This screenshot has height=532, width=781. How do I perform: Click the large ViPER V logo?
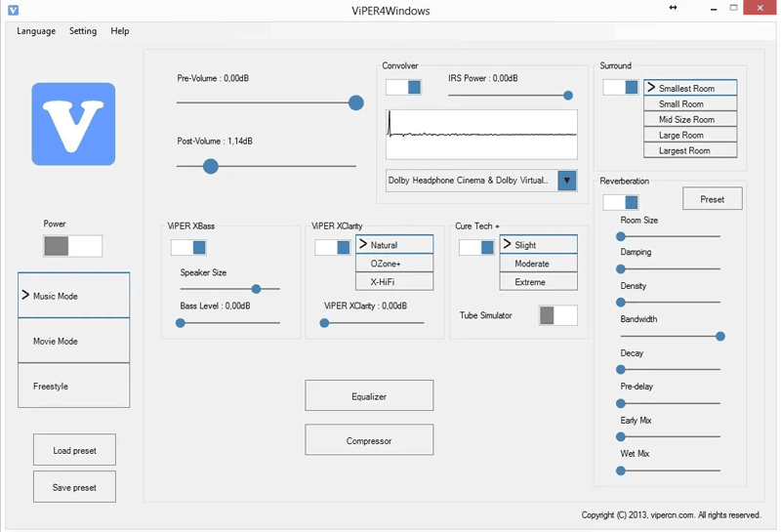[73, 124]
